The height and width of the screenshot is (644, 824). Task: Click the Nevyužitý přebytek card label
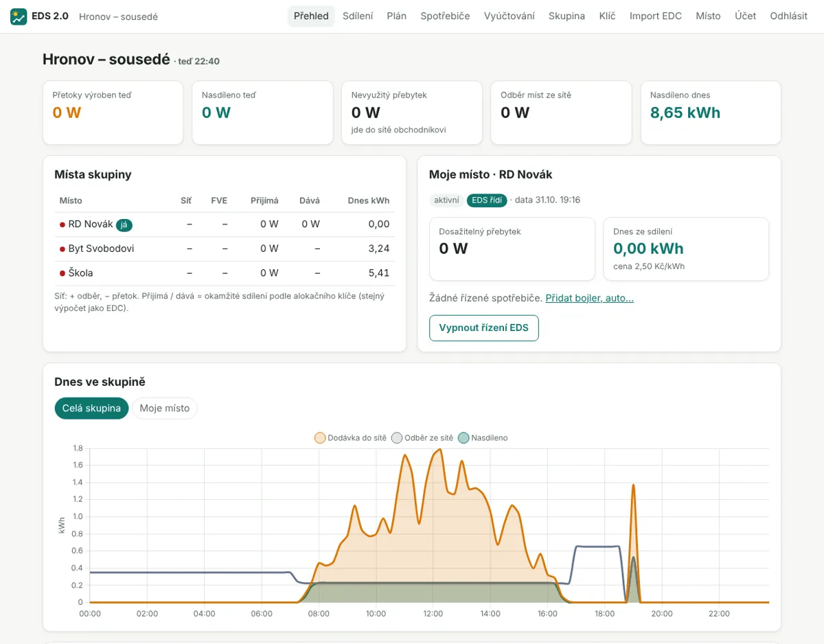pyautogui.click(x=389, y=95)
